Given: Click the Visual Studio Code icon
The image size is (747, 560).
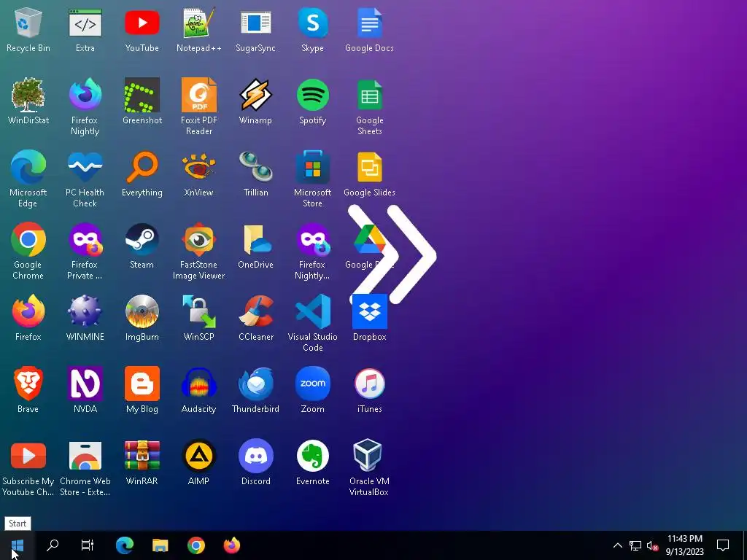Looking at the screenshot, I should (x=312, y=311).
